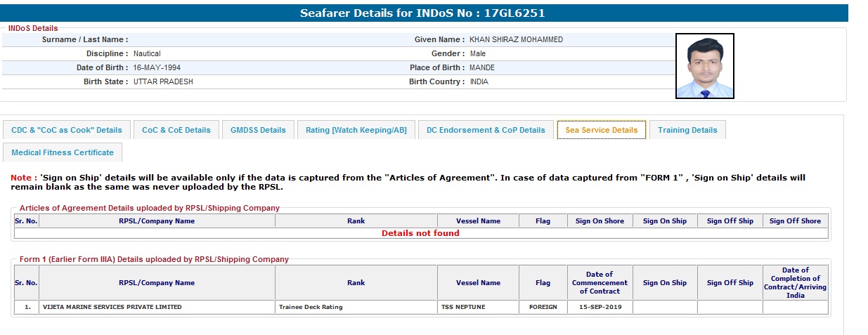
Task: Click the FOREIGN flag cell
Action: [x=543, y=307]
